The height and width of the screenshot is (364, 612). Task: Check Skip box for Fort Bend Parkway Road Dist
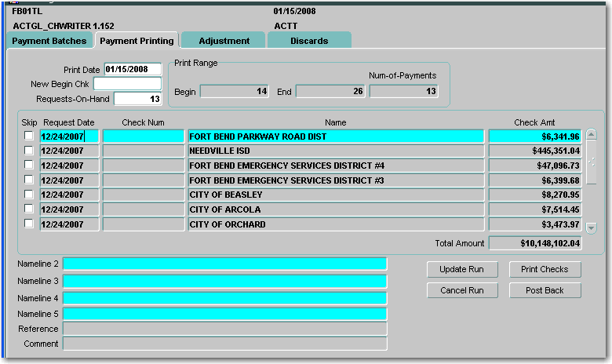[x=29, y=136]
